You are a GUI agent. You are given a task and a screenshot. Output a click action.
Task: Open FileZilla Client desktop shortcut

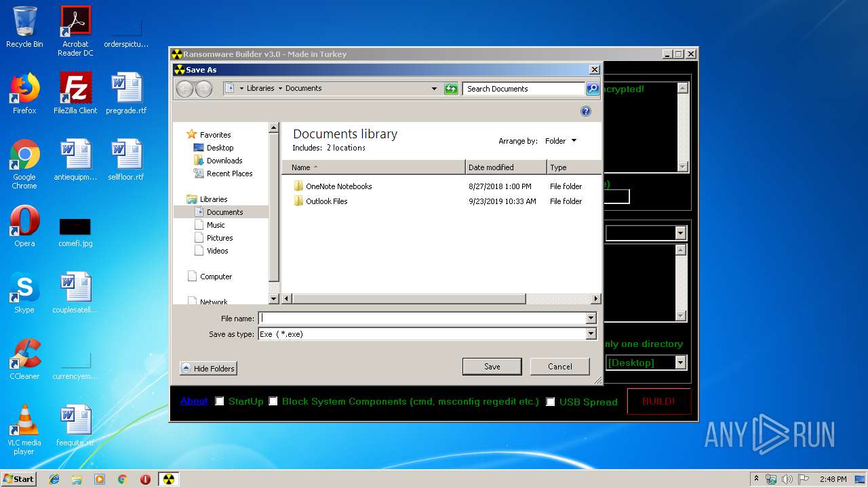tap(75, 94)
